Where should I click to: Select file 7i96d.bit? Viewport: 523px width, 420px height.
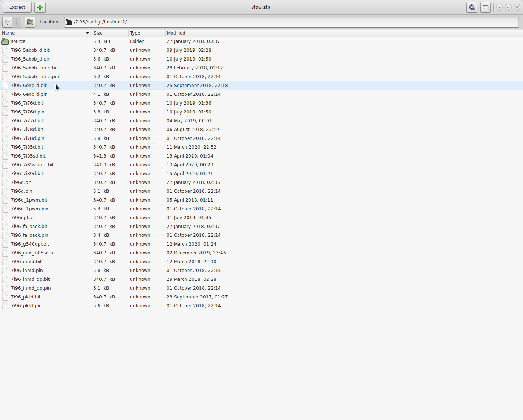point(21,182)
